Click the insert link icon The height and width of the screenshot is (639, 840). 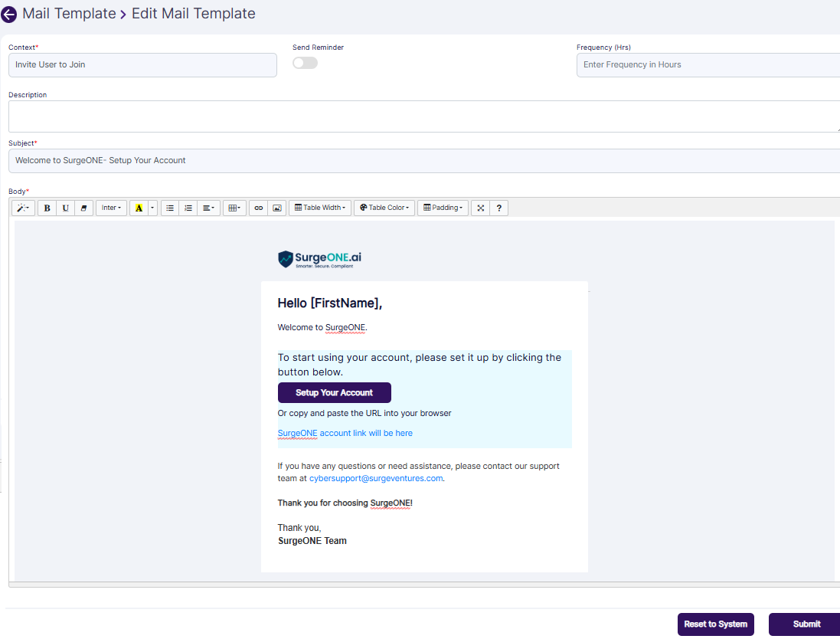pos(259,208)
